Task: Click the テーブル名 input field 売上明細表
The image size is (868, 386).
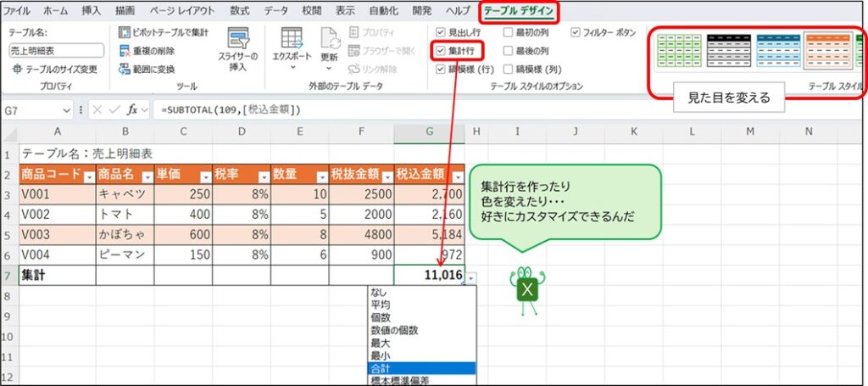Action: point(57,50)
